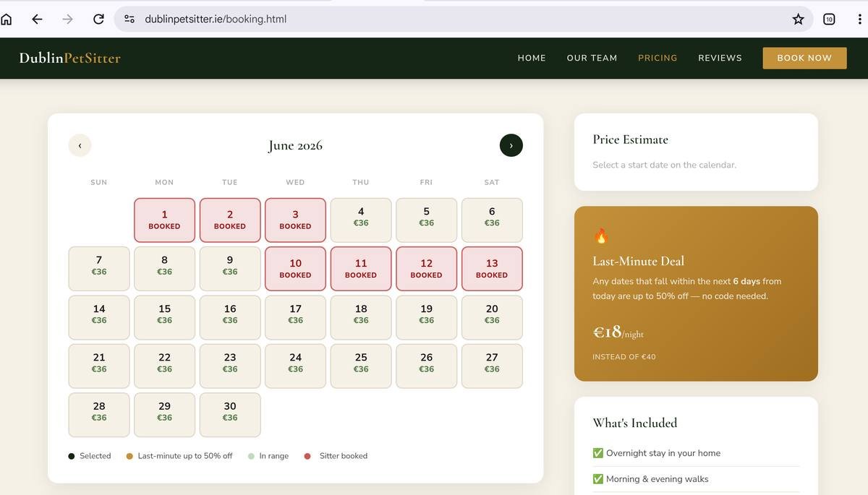Image resolution: width=868 pixels, height=495 pixels.
Task: Go to previous month with left chevron
Action: point(80,145)
